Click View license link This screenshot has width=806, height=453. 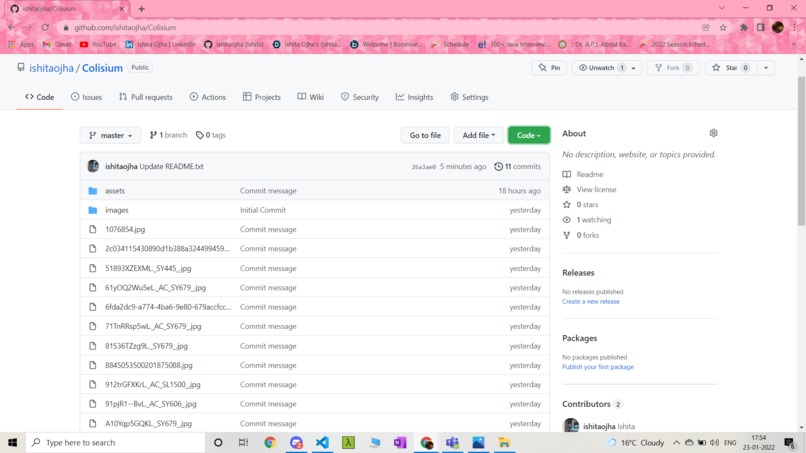coord(596,190)
